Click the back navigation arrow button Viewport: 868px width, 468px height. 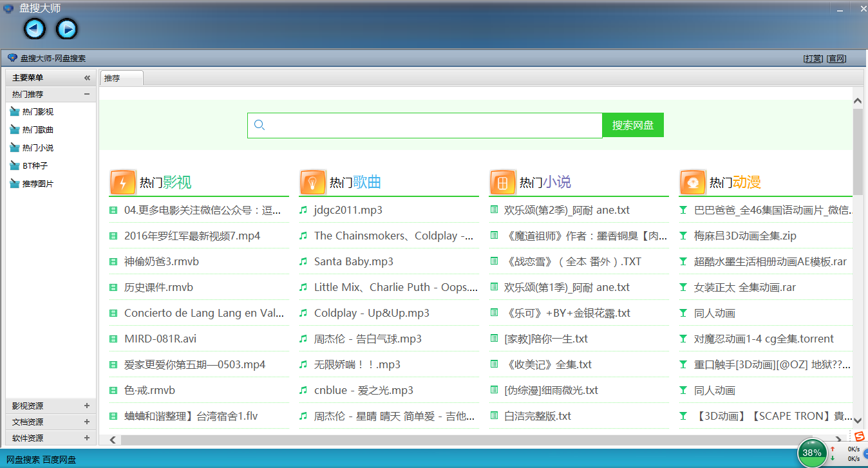[35, 28]
